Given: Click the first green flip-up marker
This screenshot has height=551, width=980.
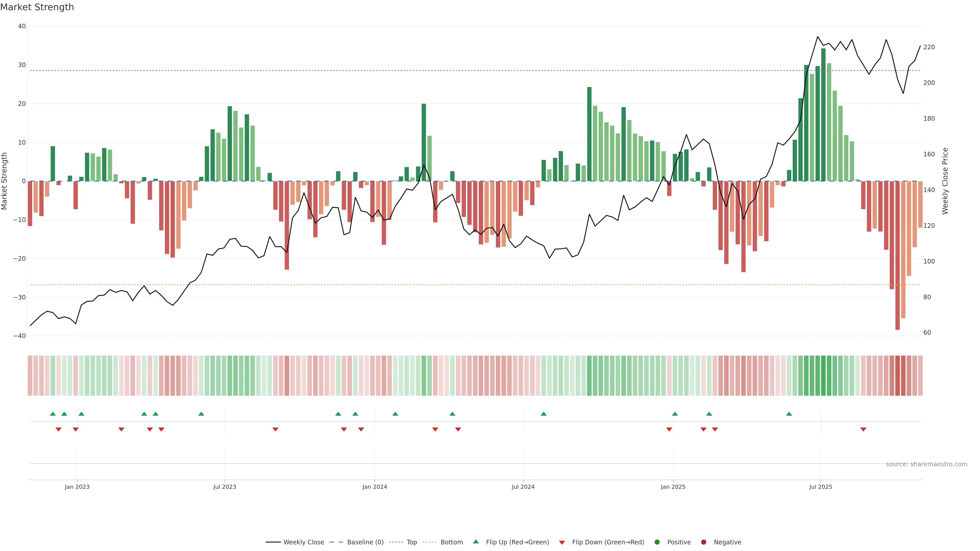Looking at the screenshot, I should pyautogui.click(x=53, y=414).
